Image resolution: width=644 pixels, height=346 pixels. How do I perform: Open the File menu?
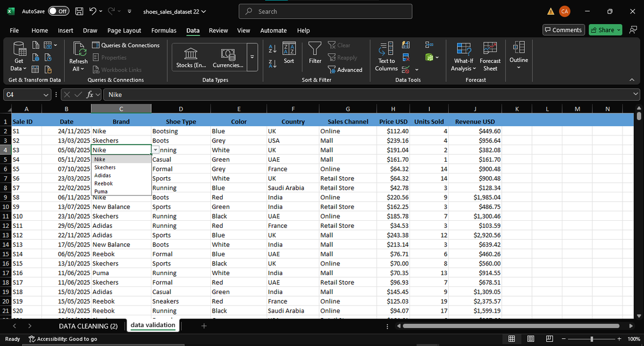[x=14, y=31]
